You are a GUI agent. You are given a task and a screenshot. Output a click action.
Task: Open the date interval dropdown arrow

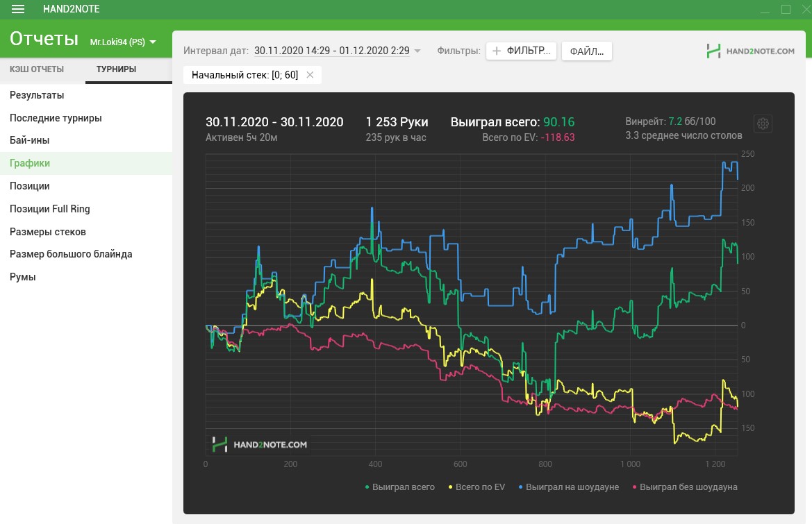click(x=417, y=51)
